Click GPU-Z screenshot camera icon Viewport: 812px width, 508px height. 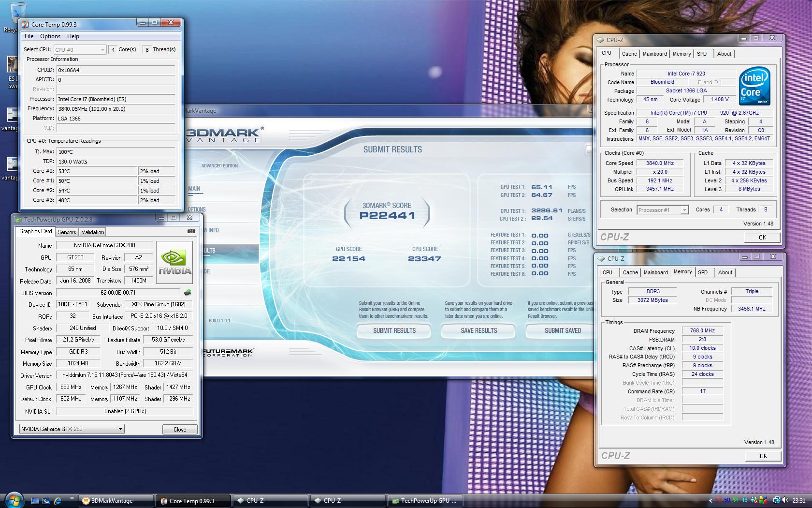[191, 231]
